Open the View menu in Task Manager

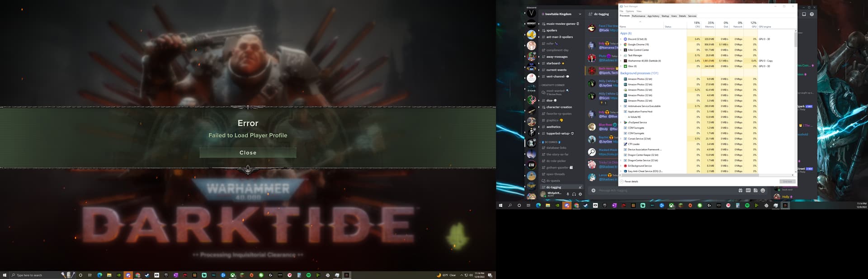(x=639, y=11)
